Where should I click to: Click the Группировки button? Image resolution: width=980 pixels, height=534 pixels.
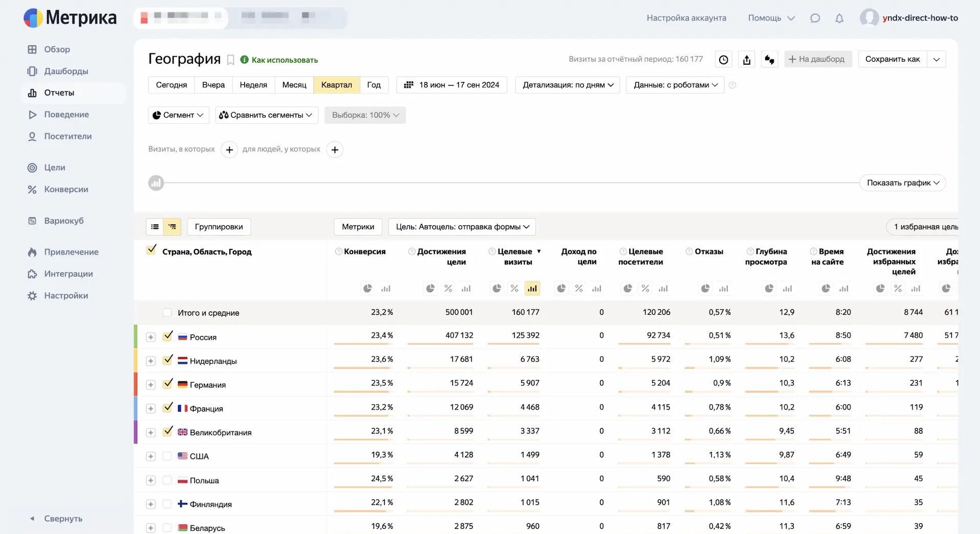[219, 227]
